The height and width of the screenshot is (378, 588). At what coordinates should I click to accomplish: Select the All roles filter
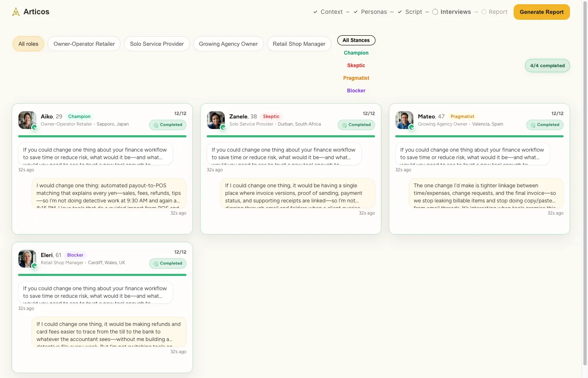coord(28,44)
